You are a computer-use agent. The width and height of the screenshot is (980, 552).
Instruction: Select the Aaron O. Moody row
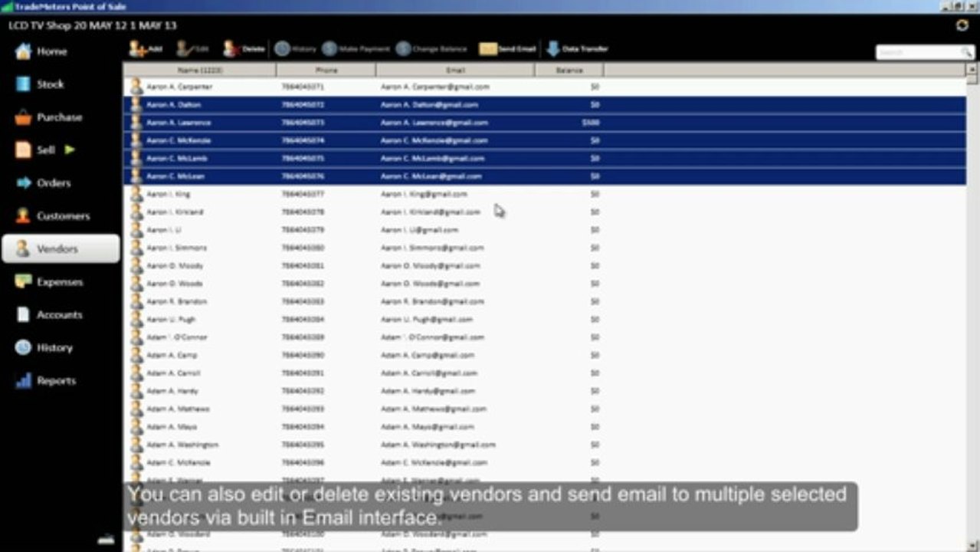point(545,266)
